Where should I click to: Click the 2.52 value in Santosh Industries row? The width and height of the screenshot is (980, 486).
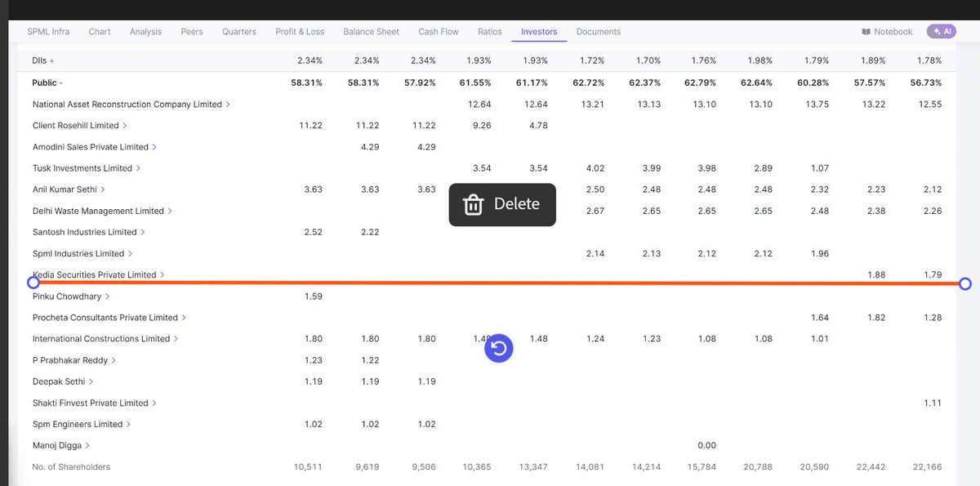click(313, 232)
